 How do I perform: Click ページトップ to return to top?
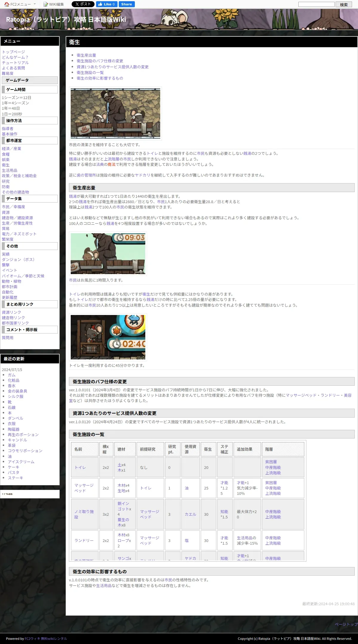pos(346,624)
